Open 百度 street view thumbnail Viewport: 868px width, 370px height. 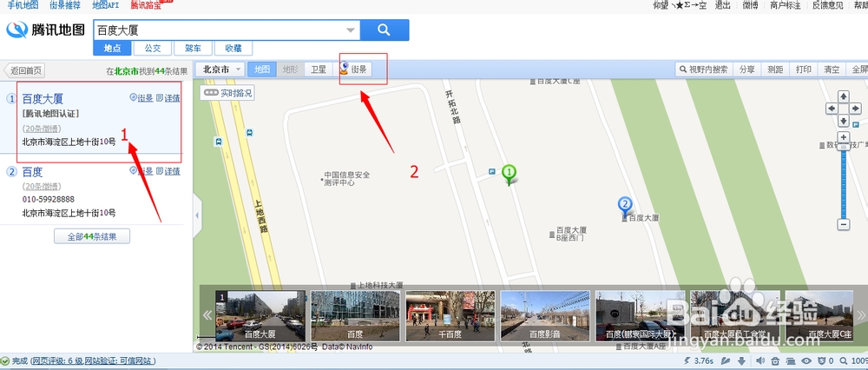click(355, 316)
